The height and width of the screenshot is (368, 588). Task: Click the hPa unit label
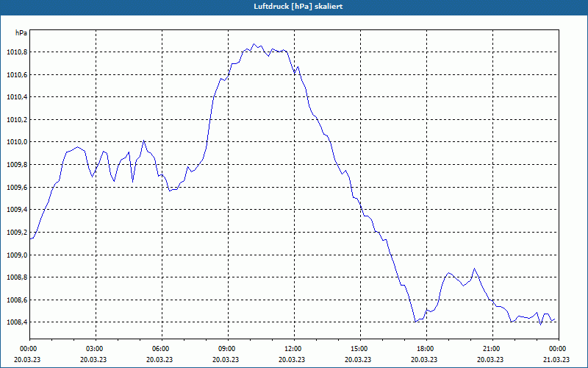pyautogui.click(x=21, y=33)
